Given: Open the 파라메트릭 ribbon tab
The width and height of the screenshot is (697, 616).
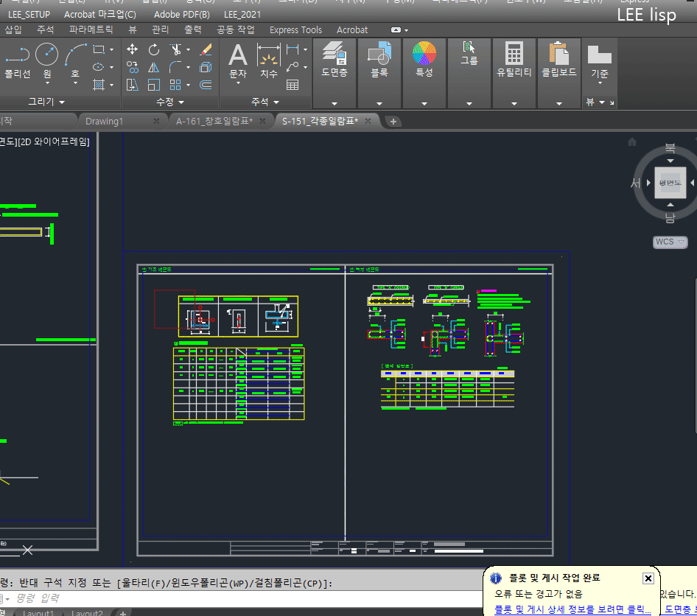Looking at the screenshot, I should pos(91,29).
